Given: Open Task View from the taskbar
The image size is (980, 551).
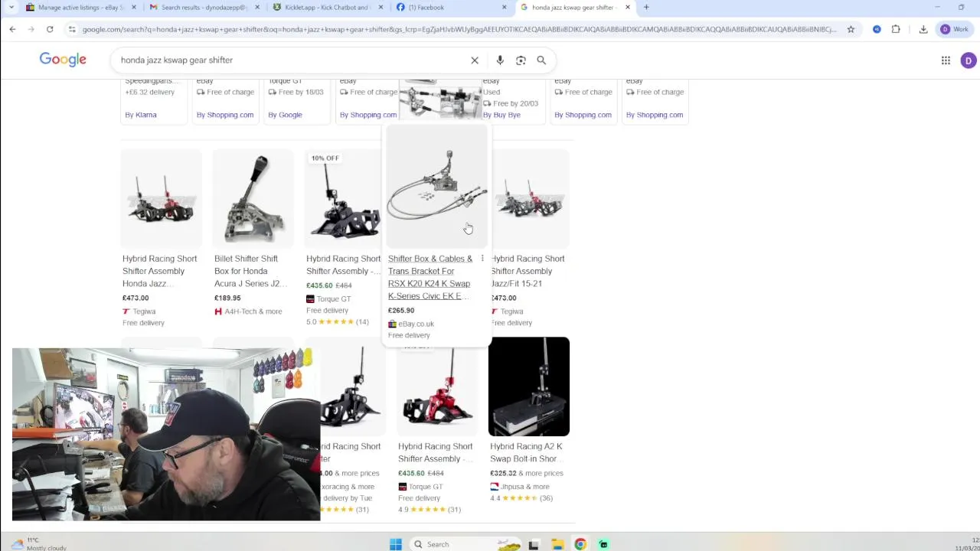Looking at the screenshot, I should [x=534, y=544].
